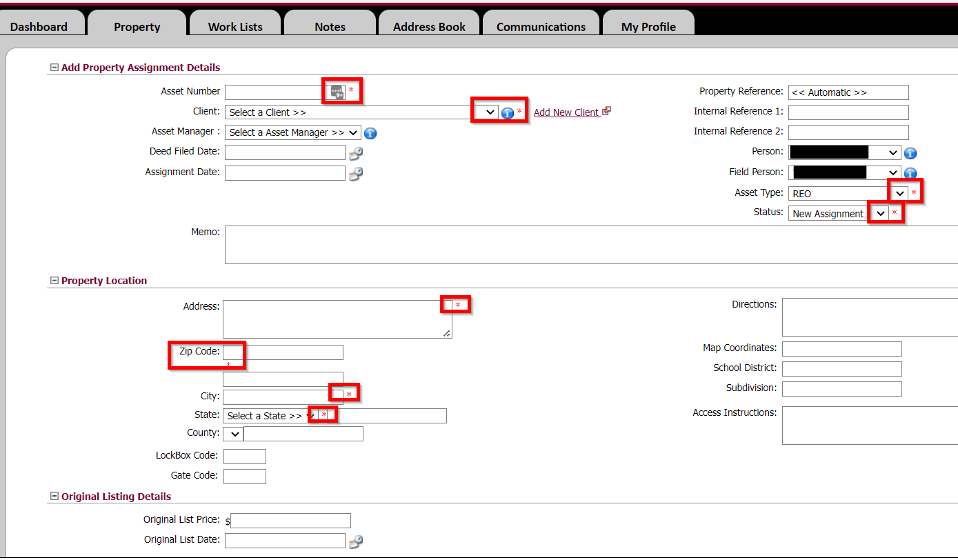The image size is (958, 560).
Task: Click into the Internal Reference 1 field
Action: [x=848, y=112]
